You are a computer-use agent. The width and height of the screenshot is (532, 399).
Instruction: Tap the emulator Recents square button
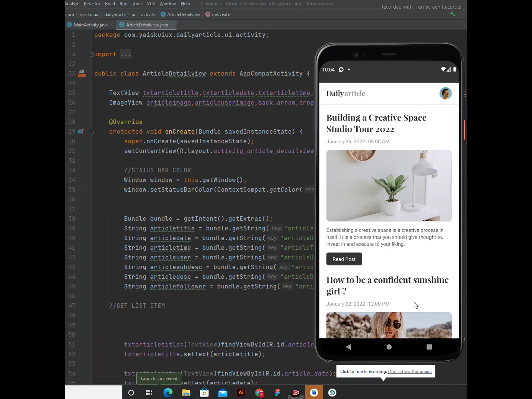coord(429,347)
